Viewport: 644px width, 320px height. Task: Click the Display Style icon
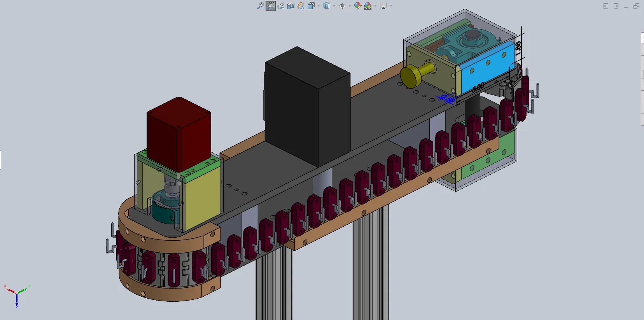coord(327,6)
